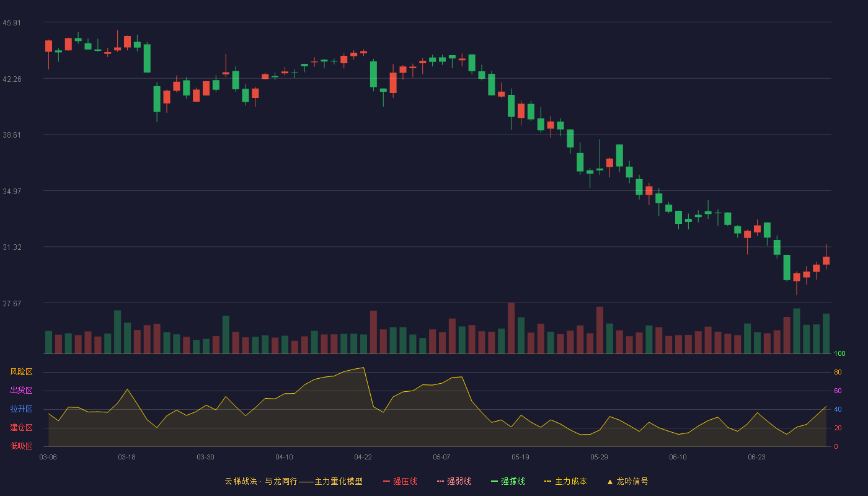Screen dimensions: 868x496
Task: Click the 45.91 price axis label
Action: tap(12, 23)
